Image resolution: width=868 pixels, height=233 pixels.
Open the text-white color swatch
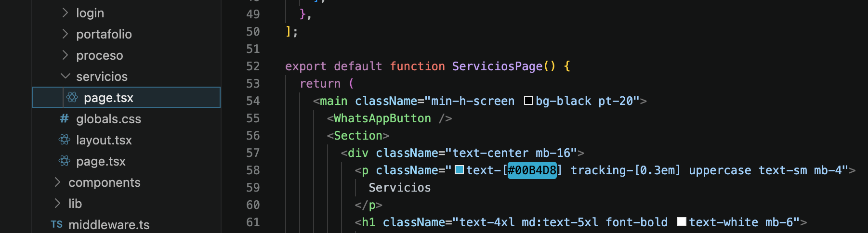click(x=682, y=222)
